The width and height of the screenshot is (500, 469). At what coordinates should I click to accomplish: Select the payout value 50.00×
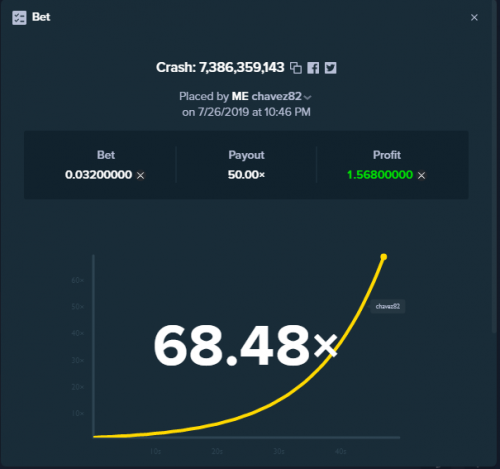[246, 175]
